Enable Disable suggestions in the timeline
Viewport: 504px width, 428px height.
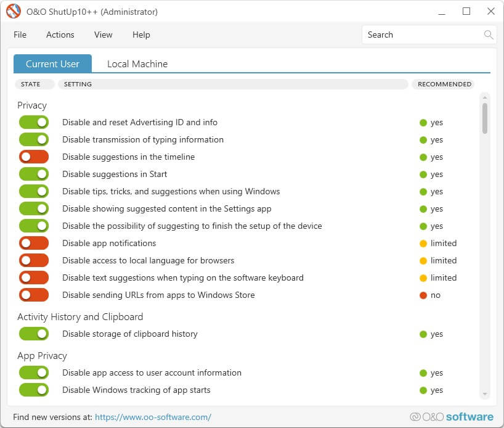34,157
